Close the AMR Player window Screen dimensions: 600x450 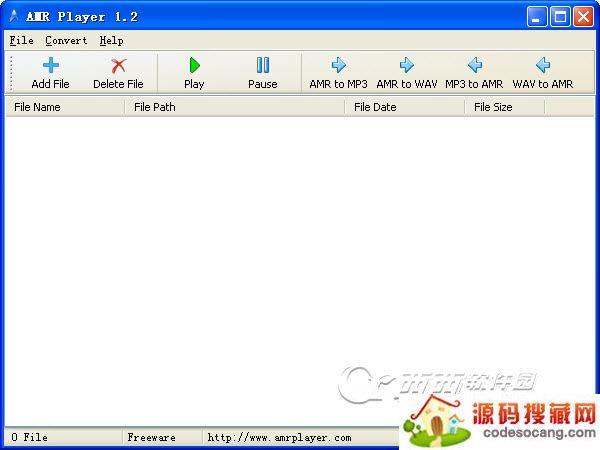(583, 16)
